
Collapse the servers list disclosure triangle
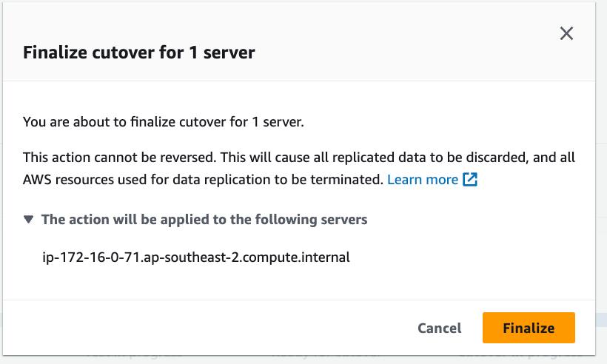coord(28,220)
